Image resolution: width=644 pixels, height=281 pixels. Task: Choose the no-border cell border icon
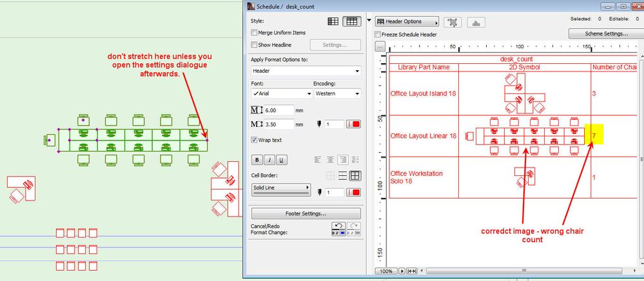330,176
